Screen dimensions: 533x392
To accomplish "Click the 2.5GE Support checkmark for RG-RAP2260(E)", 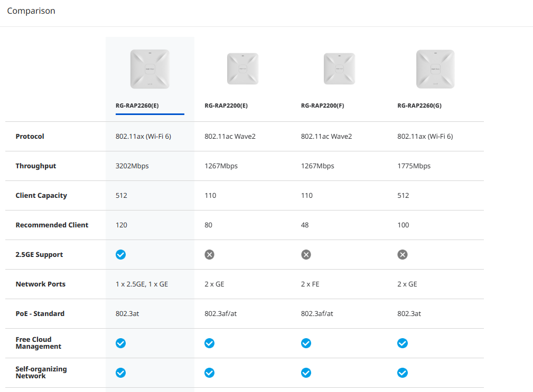I will (120, 254).
